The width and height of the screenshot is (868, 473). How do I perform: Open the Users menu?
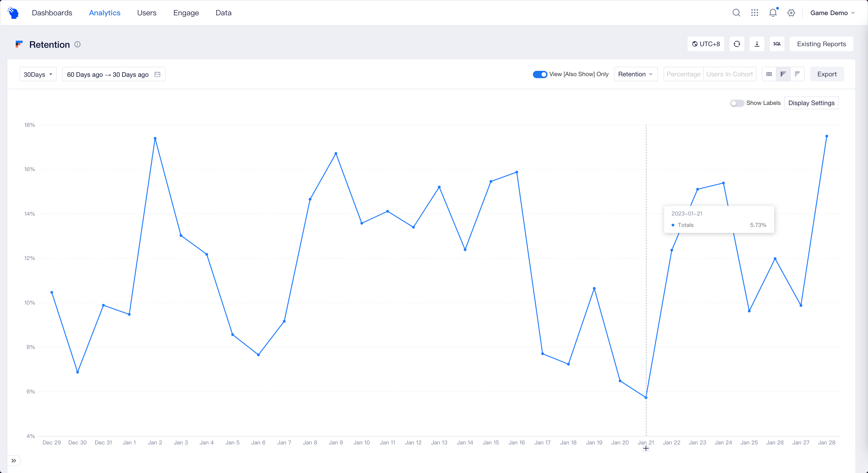[147, 13]
